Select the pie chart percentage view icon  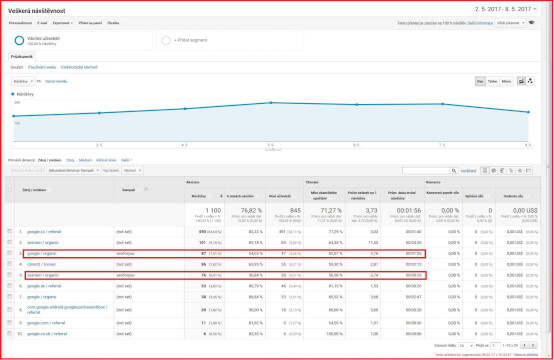(x=494, y=171)
